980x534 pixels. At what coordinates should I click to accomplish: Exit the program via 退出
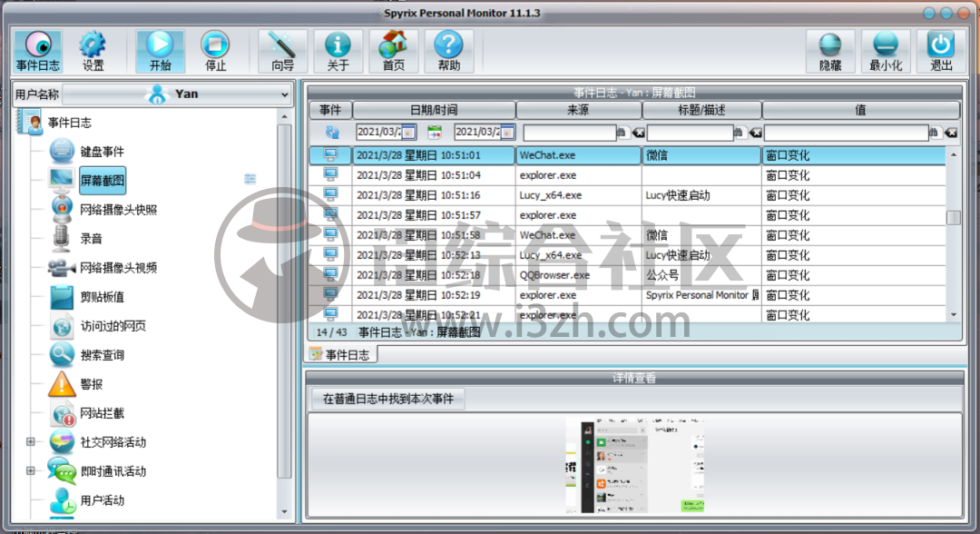pos(941,51)
